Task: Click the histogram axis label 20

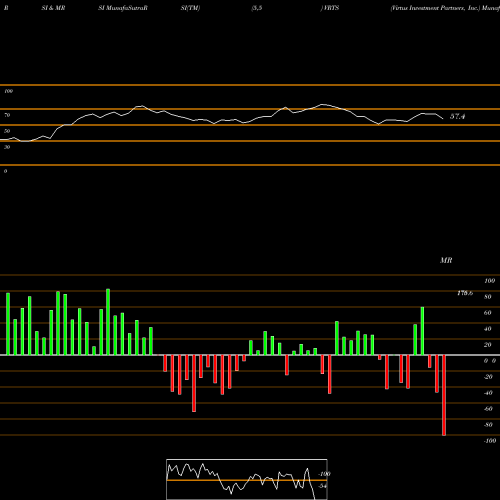Action: pos(488,345)
